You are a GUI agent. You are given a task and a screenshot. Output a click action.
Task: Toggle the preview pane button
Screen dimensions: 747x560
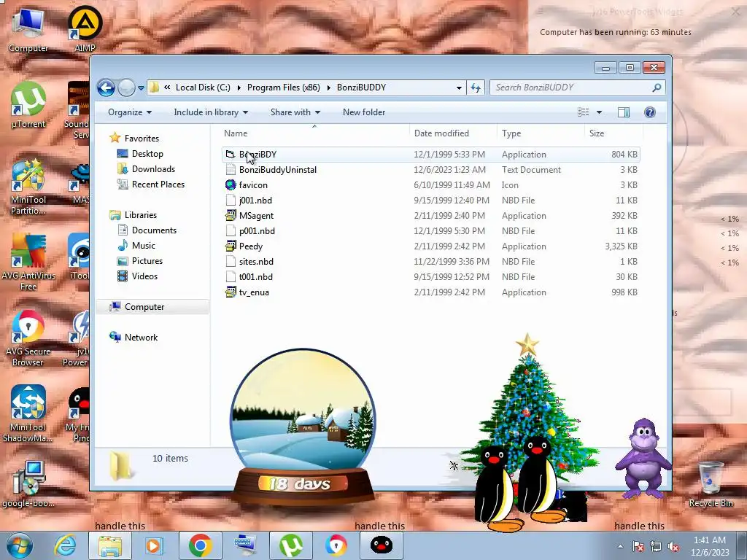[x=623, y=112]
